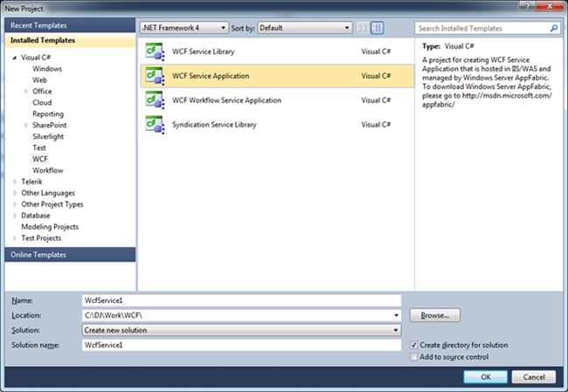Open the Location path dropdown
The width and height of the screenshot is (568, 392).
[x=397, y=315]
